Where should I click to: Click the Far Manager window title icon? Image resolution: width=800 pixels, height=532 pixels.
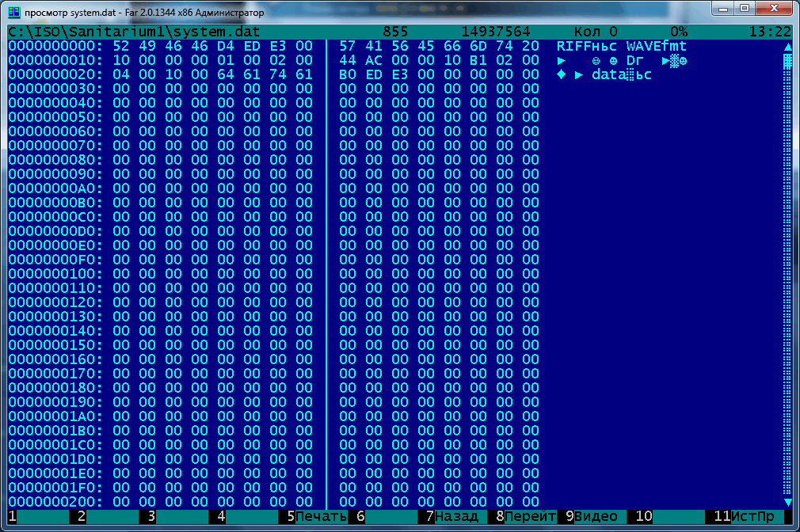point(13,12)
